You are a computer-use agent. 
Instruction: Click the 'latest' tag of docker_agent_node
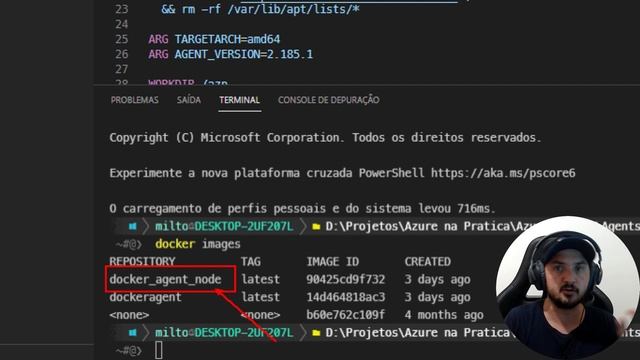tap(260, 279)
